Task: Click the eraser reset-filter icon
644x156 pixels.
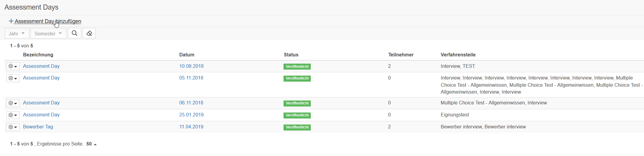Action: pyautogui.click(x=89, y=33)
